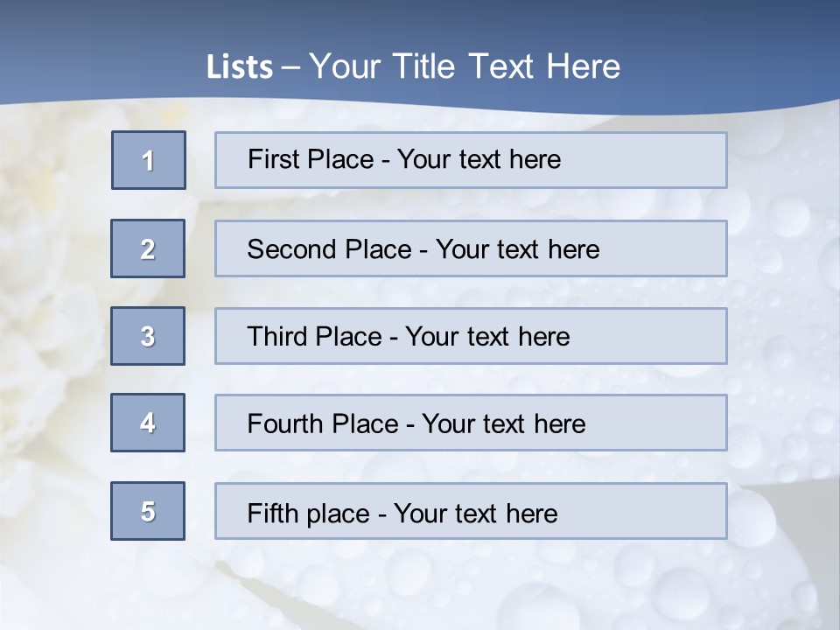
Task: Click the number 3 square
Action: tap(148, 336)
